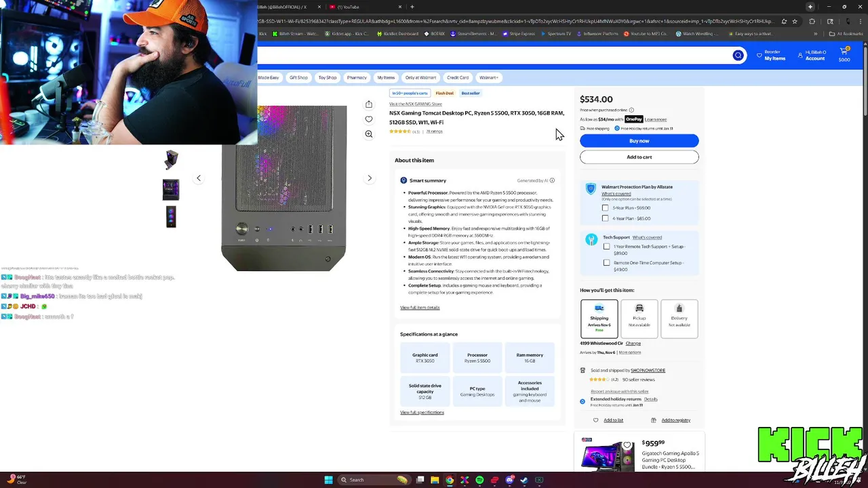Check 1 Year Remote Tech Support option
The width and height of the screenshot is (868, 488).
coord(607,247)
